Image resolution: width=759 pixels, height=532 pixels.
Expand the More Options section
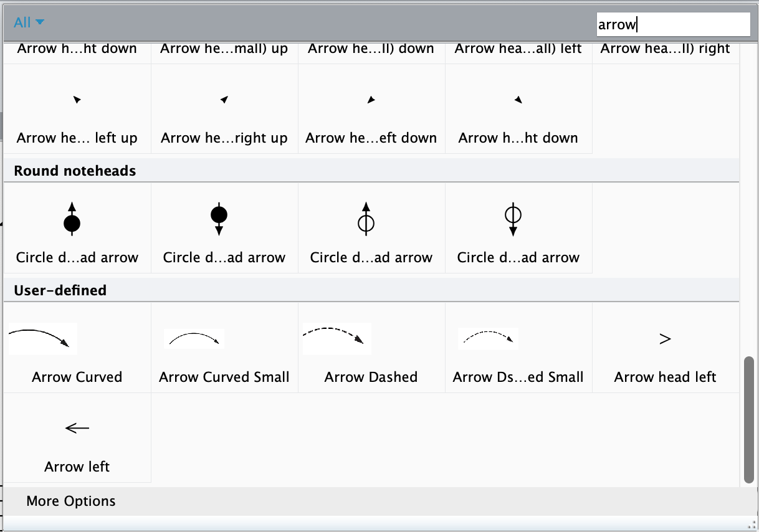71,501
